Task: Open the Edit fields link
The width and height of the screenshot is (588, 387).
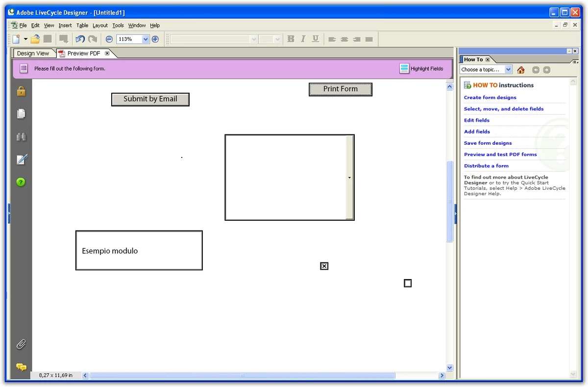Action: pos(477,120)
